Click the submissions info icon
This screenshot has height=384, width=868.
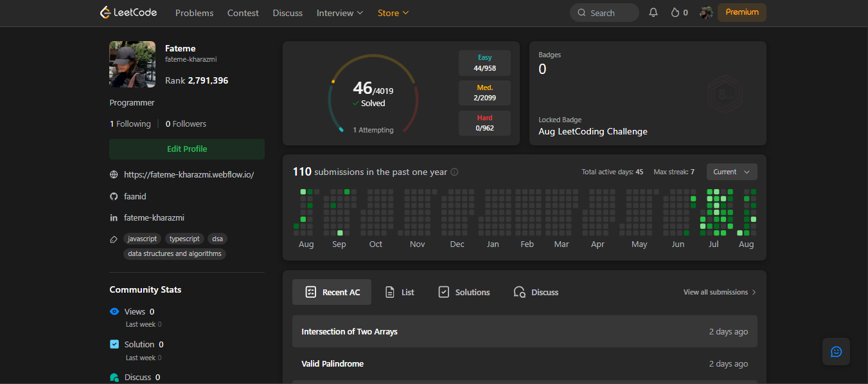point(454,172)
